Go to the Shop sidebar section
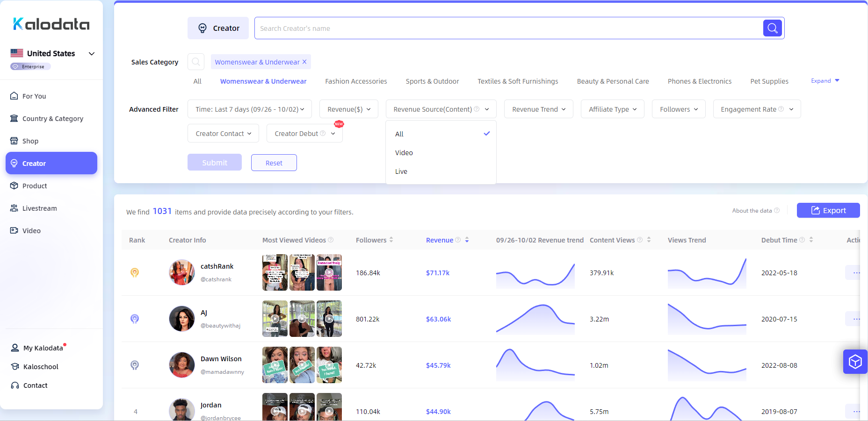Viewport: 868px width, 421px height. pyautogui.click(x=30, y=141)
